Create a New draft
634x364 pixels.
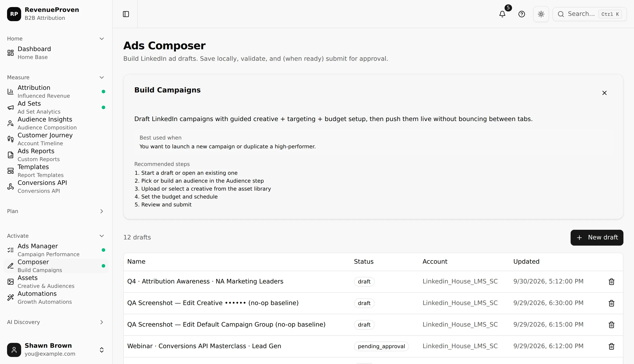(x=597, y=237)
